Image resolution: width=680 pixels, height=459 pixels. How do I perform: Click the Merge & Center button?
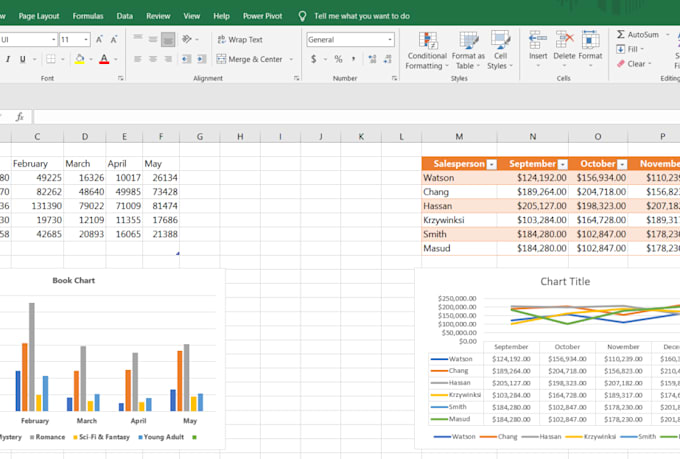(x=249, y=59)
